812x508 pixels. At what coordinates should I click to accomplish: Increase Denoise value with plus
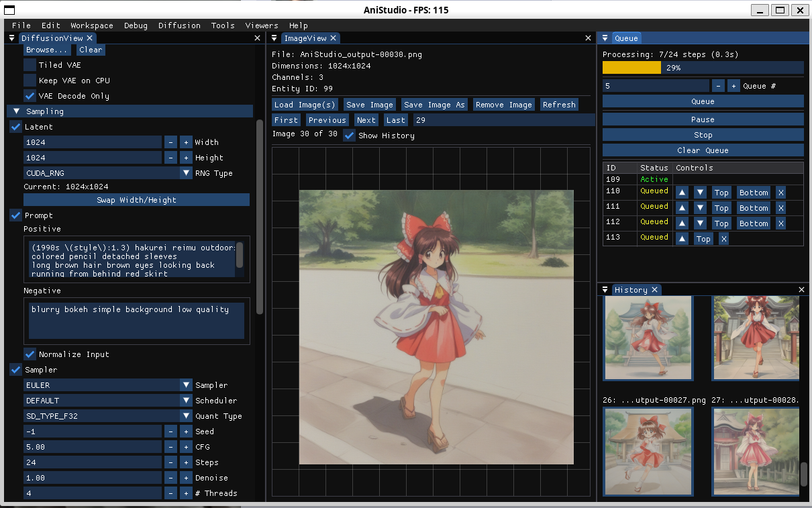tap(186, 478)
